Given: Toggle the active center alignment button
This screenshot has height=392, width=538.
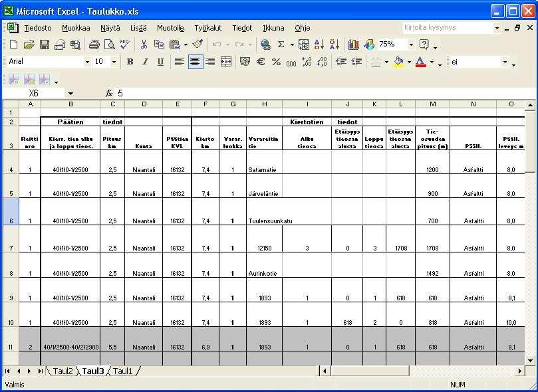Looking at the screenshot, I should [196, 62].
